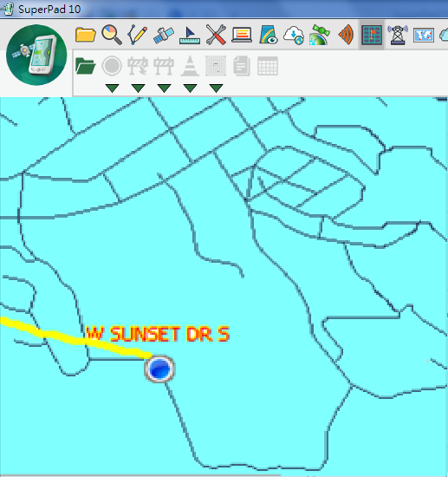Click the blue GPS position marker

(x=159, y=369)
